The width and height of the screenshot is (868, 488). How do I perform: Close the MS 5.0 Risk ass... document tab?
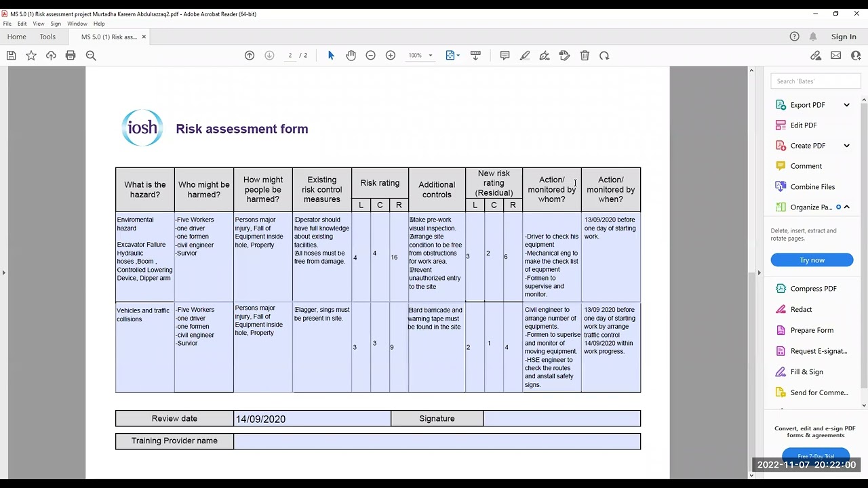pos(144,37)
